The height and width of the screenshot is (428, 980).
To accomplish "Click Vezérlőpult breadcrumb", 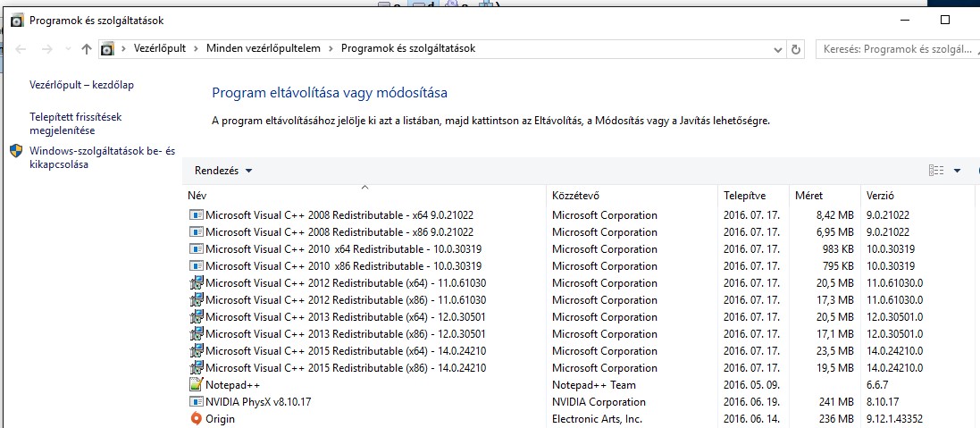I will tap(160, 48).
